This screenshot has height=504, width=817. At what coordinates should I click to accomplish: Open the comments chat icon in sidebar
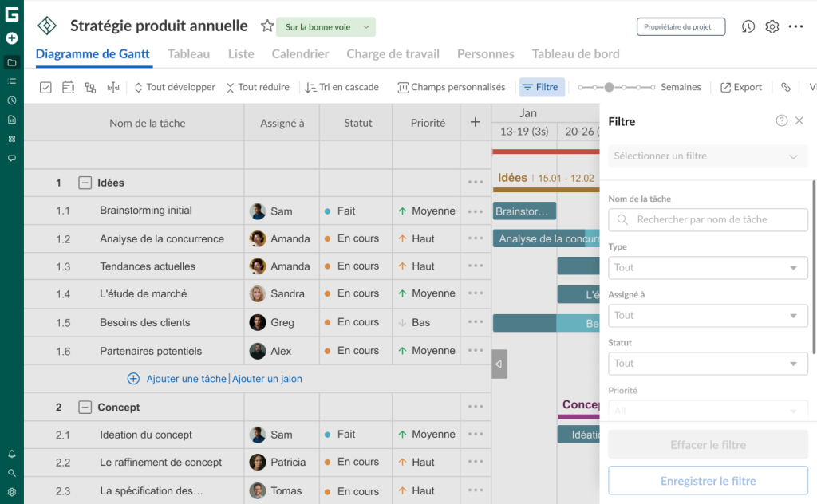[x=11, y=158]
